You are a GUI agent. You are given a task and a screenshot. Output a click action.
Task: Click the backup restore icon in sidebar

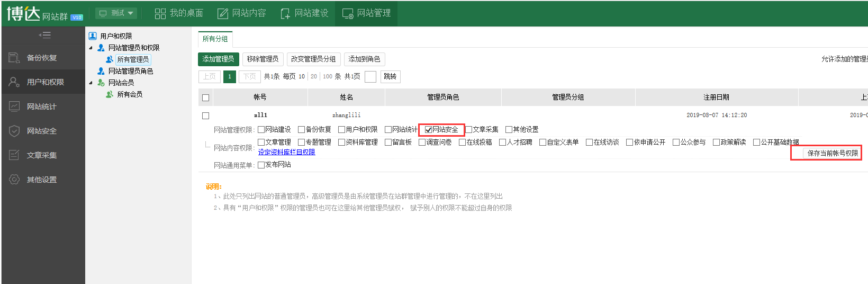[x=14, y=58]
